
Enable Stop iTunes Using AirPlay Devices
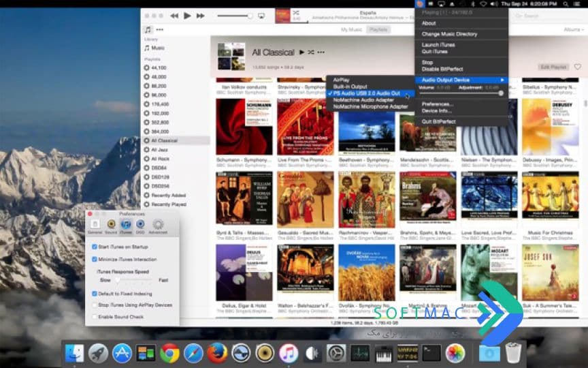pyautogui.click(x=95, y=305)
